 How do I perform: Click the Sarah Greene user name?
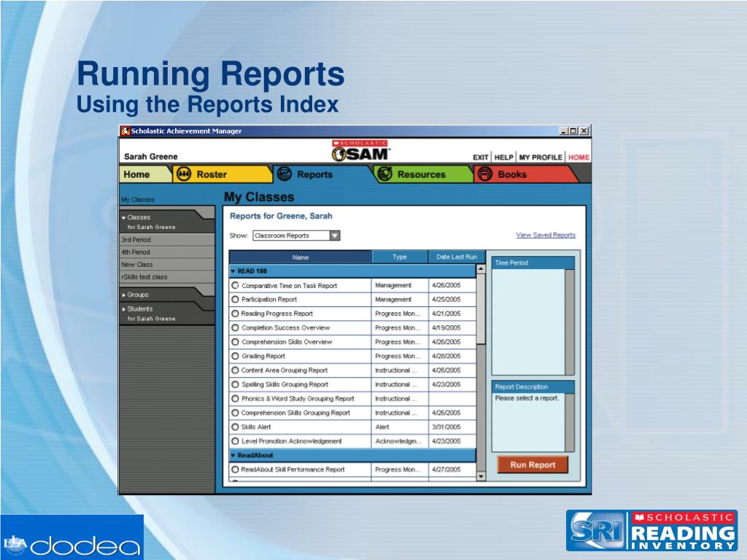pos(150,157)
